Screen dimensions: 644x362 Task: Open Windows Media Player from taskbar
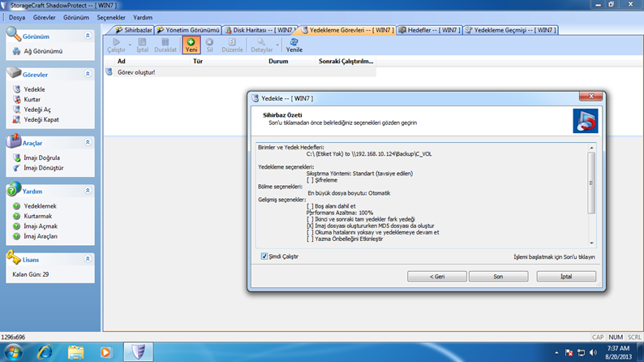(105, 352)
